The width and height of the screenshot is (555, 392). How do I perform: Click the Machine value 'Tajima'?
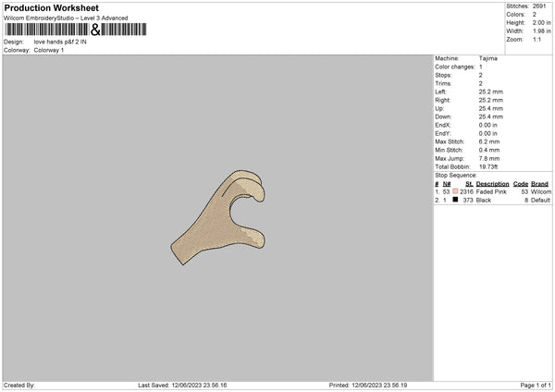pos(488,58)
